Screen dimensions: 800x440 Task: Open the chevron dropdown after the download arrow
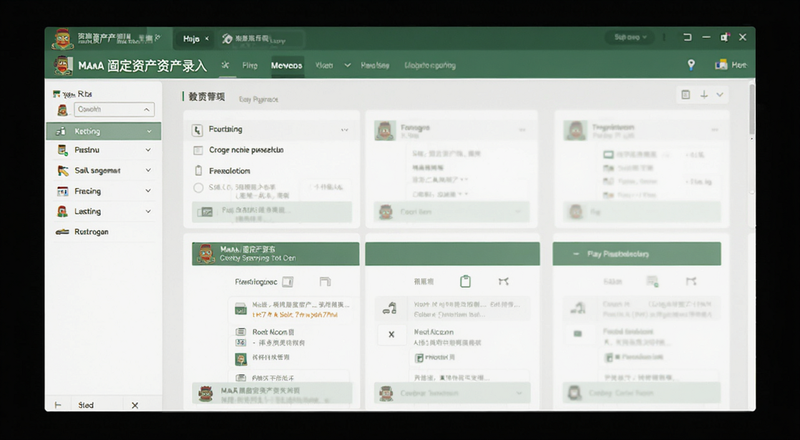click(x=720, y=94)
